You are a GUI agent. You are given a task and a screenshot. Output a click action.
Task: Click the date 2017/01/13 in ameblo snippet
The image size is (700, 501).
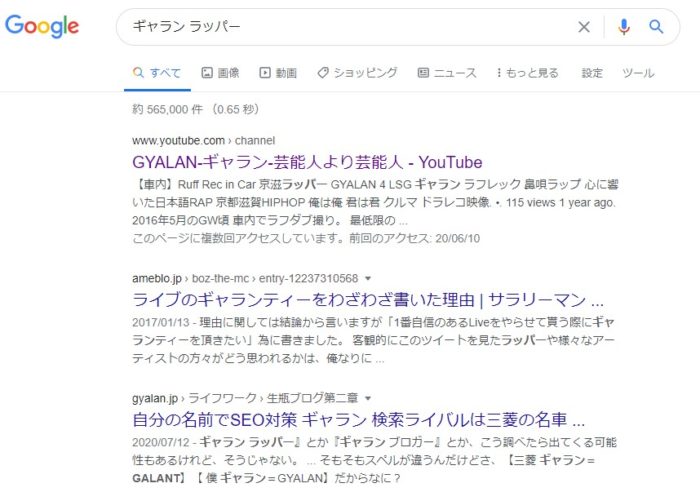(x=161, y=322)
